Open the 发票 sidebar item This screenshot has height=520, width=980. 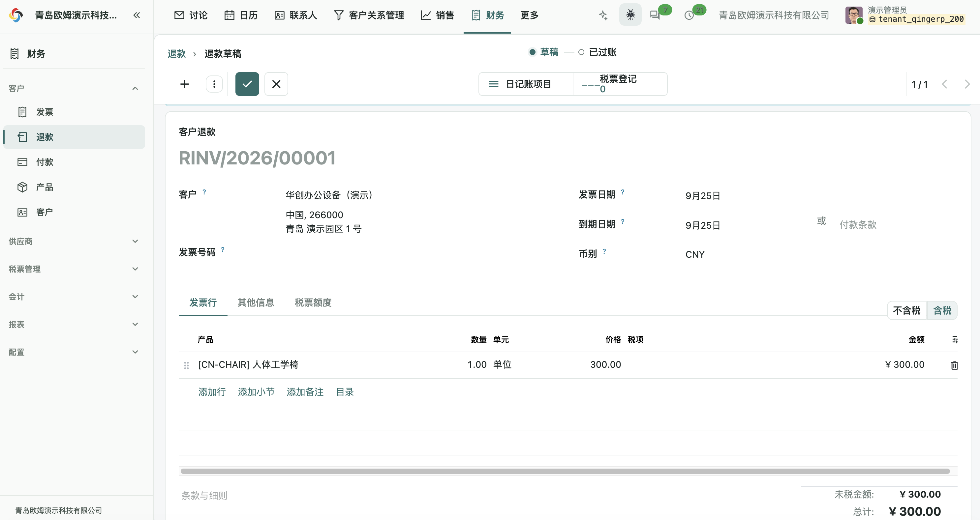[74, 112]
